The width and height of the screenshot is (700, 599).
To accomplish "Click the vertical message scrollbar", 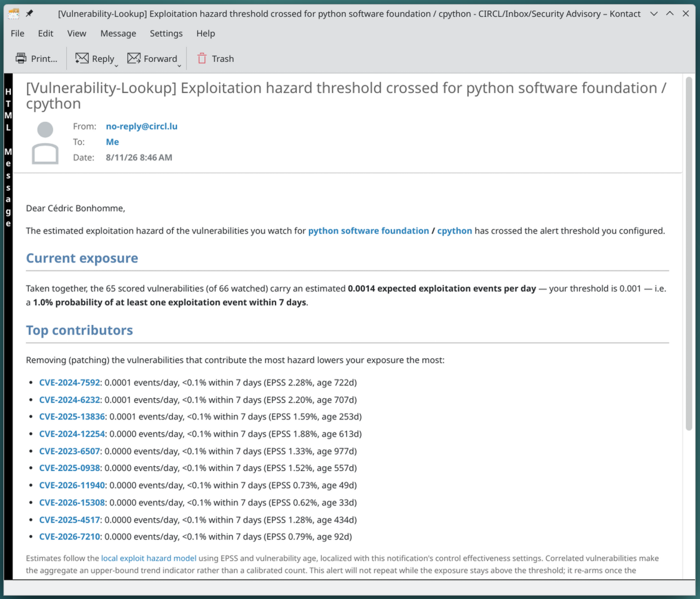I will [688, 254].
